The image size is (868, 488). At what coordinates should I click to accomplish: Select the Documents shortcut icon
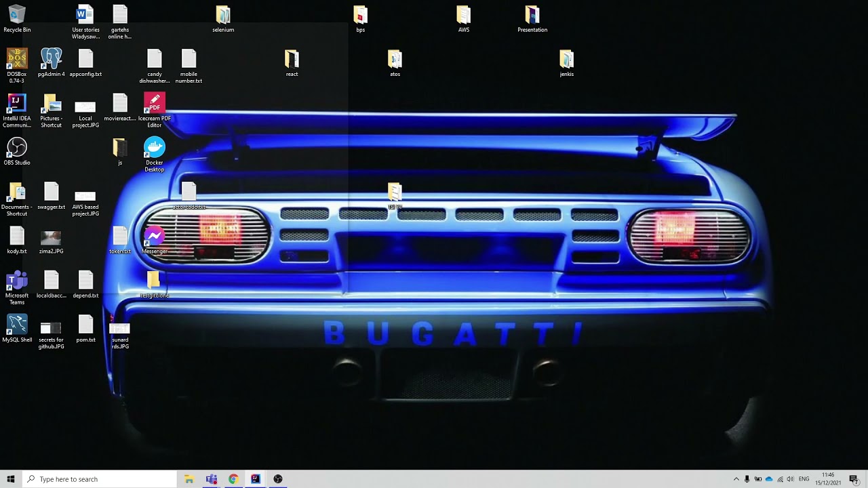pyautogui.click(x=17, y=199)
